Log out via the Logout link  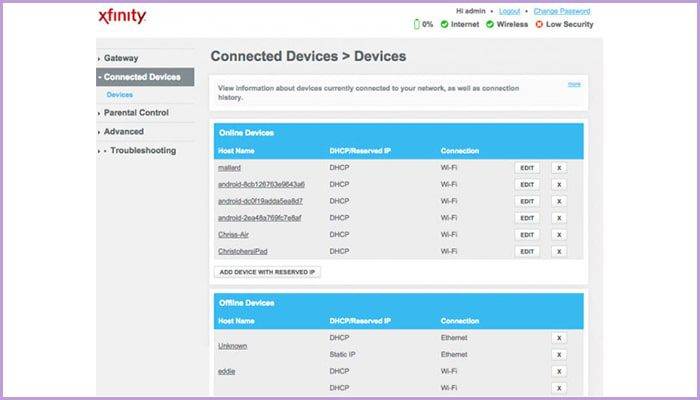[x=509, y=11]
